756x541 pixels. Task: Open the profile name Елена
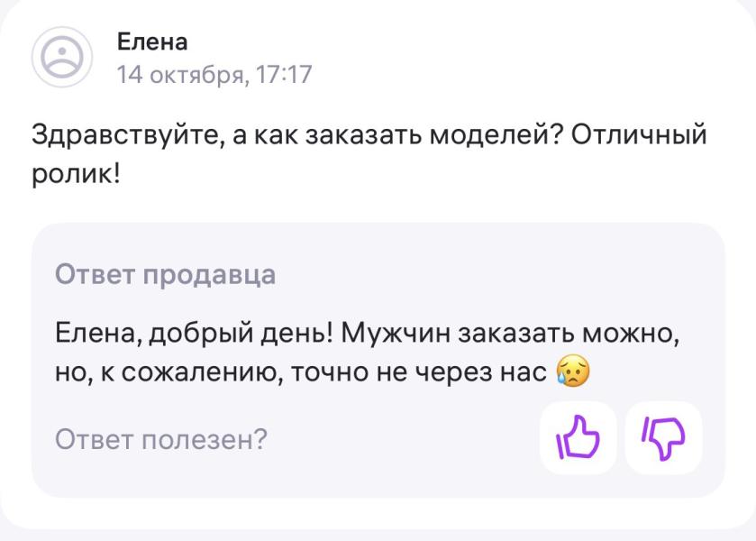152,41
